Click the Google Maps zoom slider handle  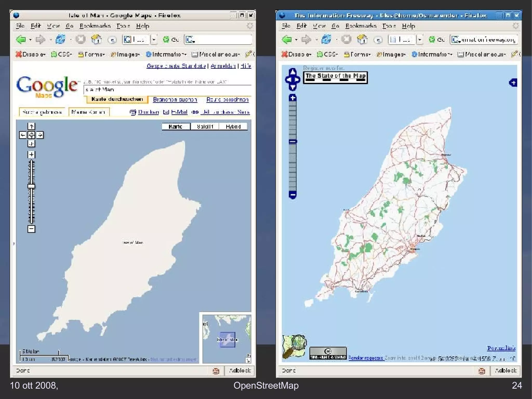click(31, 186)
